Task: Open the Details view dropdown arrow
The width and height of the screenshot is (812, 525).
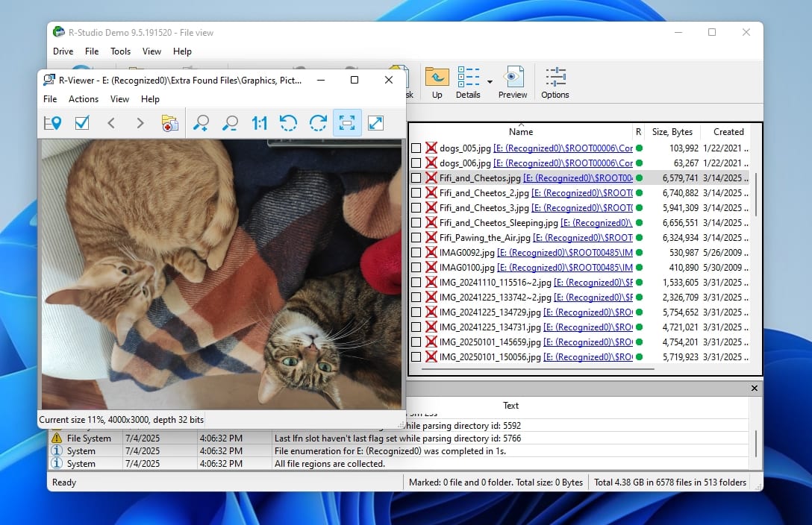Action: click(490, 82)
